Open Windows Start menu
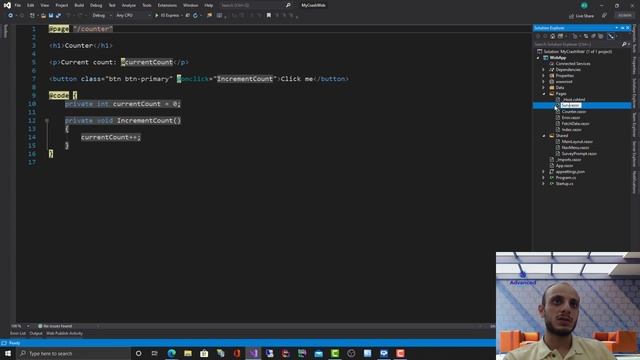 (8, 353)
